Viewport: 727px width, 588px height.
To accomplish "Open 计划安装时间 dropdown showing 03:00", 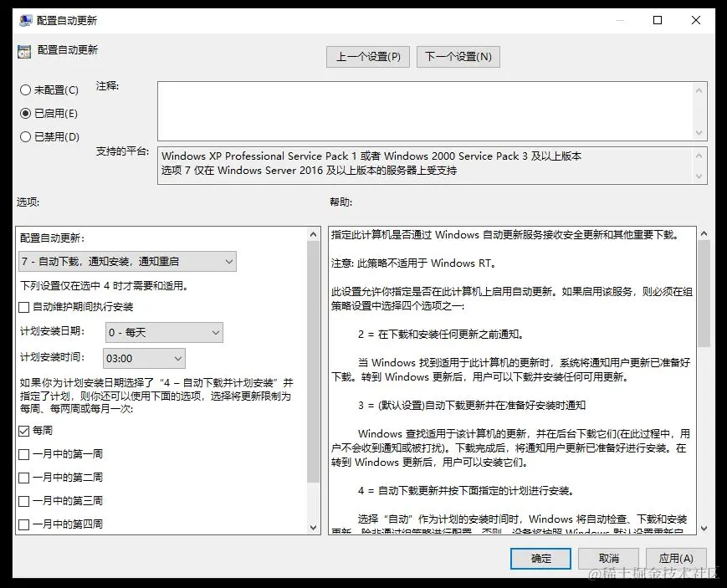I will (x=144, y=359).
